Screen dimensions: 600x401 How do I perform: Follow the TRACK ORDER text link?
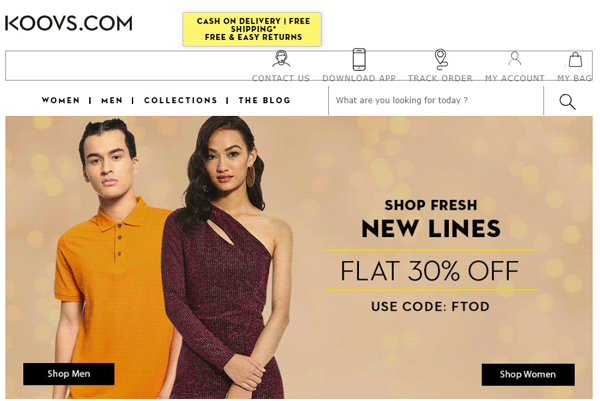click(440, 78)
